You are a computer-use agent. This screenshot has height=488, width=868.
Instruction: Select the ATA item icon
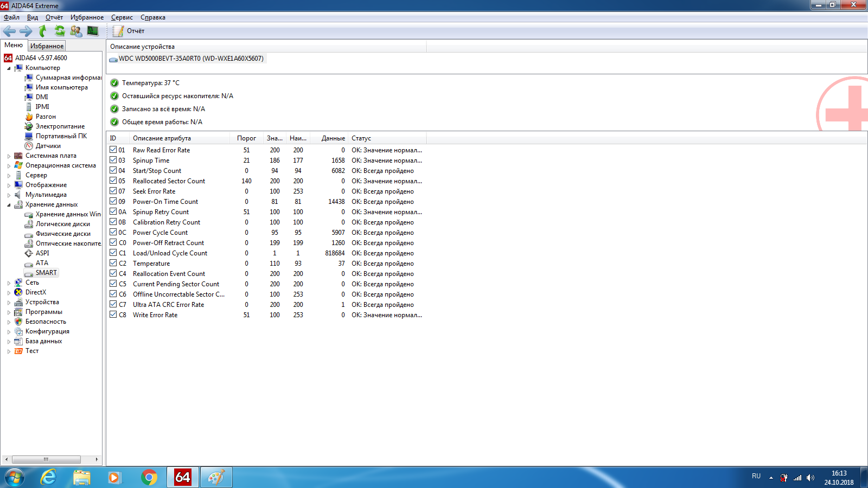pyautogui.click(x=29, y=263)
